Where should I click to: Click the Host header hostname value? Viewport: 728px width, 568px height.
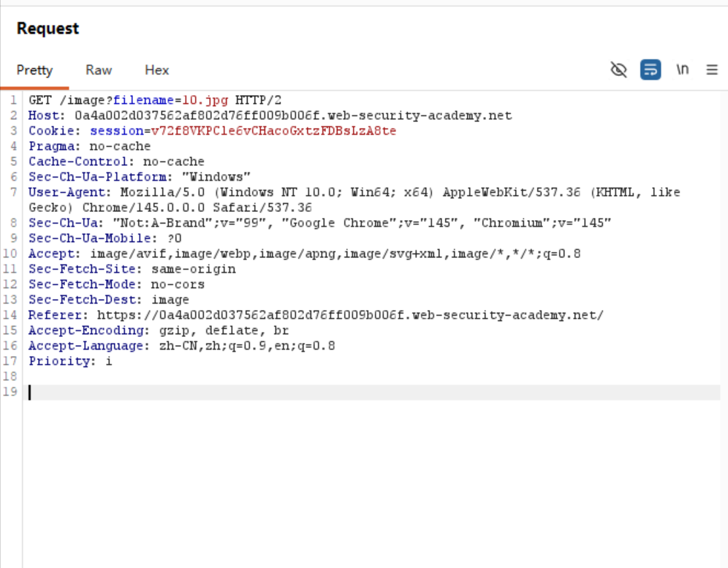pyautogui.click(x=292, y=116)
